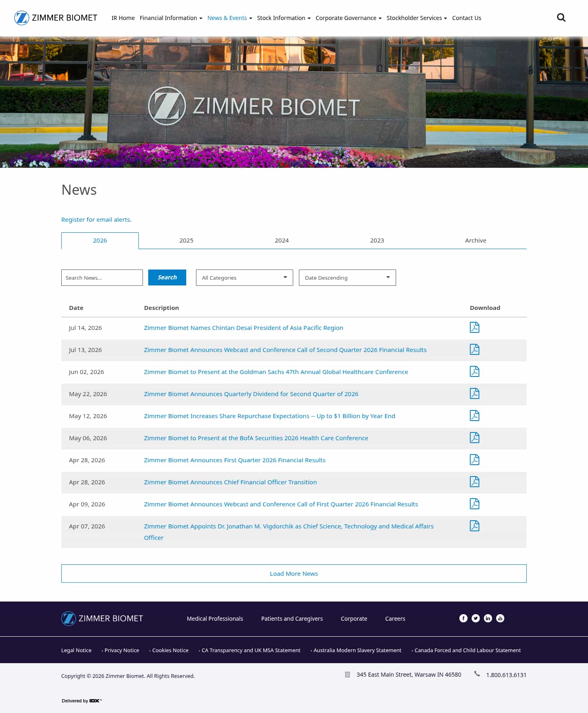
Task: Switch to the 2024 tab
Action: click(282, 241)
